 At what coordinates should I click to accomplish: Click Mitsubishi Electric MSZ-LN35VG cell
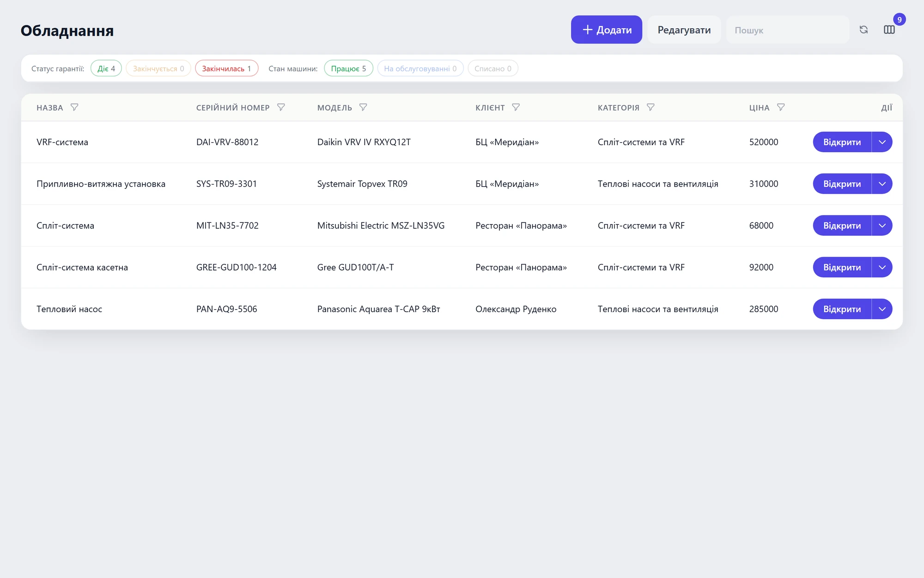381,225
